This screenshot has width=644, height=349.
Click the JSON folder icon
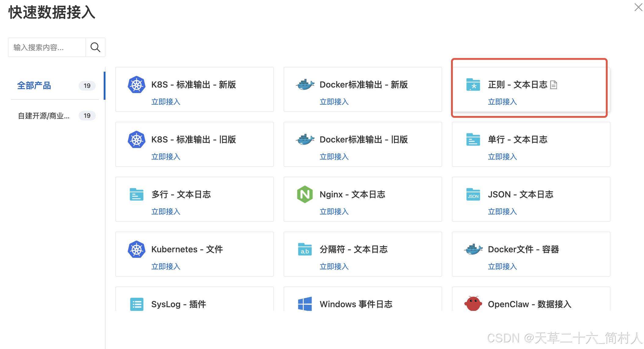(x=473, y=194)
